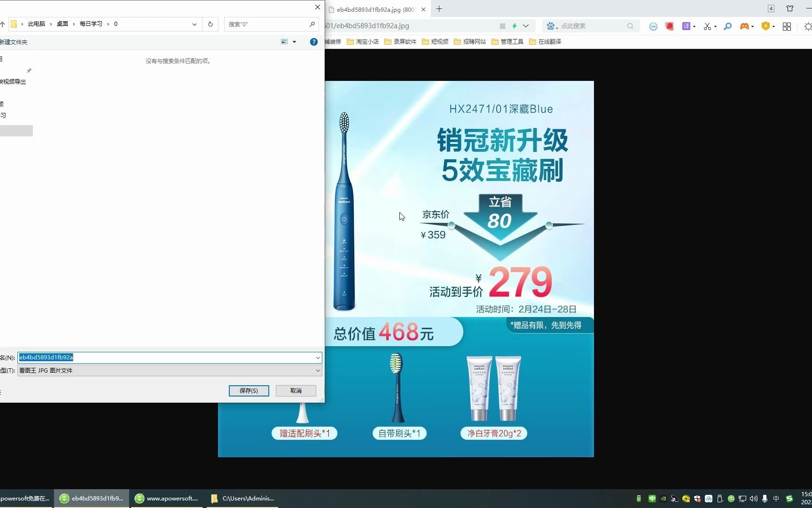Screen dimensions: 812x508
Task: Click the folder 0 breadcrumb segment
Action: tap(116, 24)
